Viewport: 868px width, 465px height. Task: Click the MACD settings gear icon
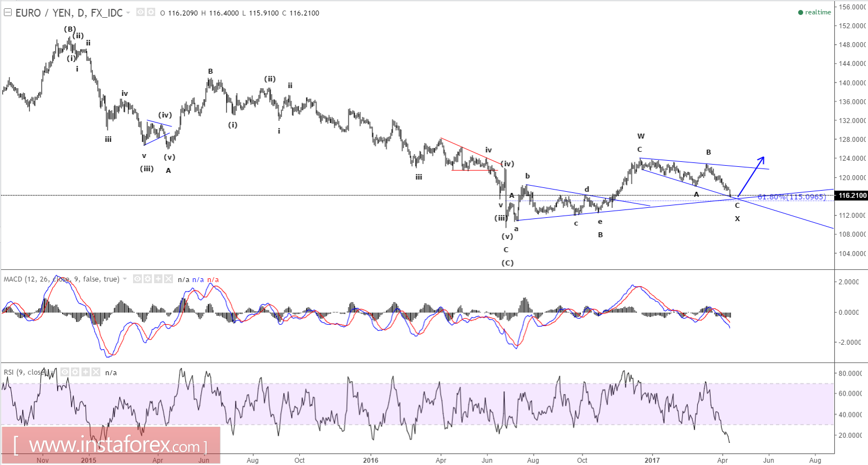pyautogui.click(x=147, y=279)
